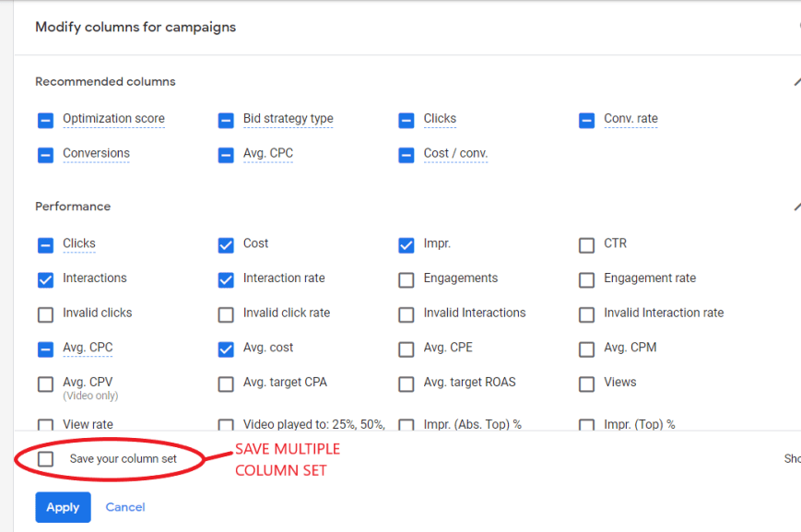Click the Apply button

[x=63, y=507]
